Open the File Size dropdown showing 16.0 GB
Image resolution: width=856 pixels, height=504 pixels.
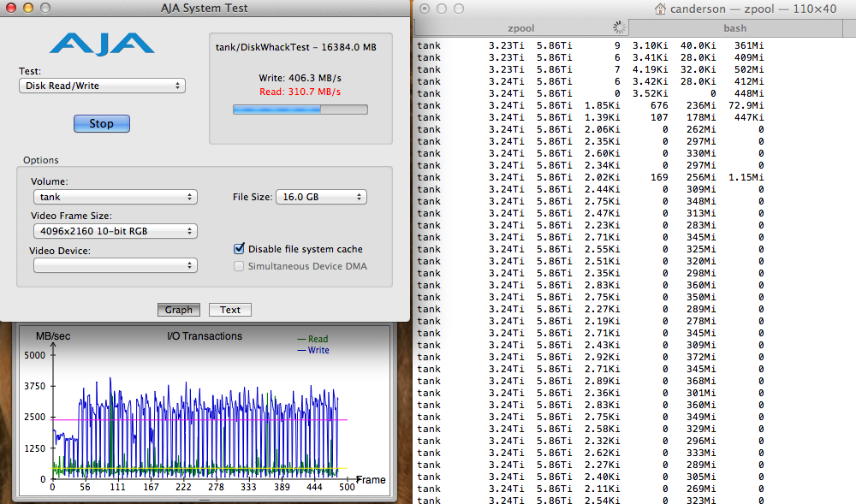[x=322, y=197]
